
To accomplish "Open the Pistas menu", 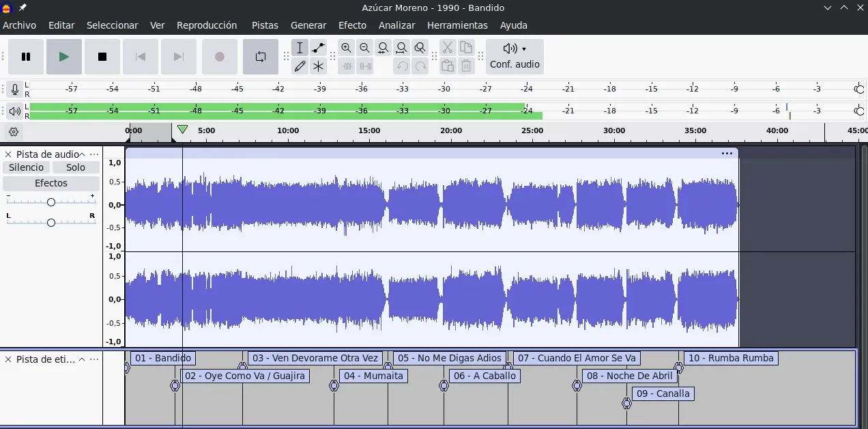I will point(265,25).
